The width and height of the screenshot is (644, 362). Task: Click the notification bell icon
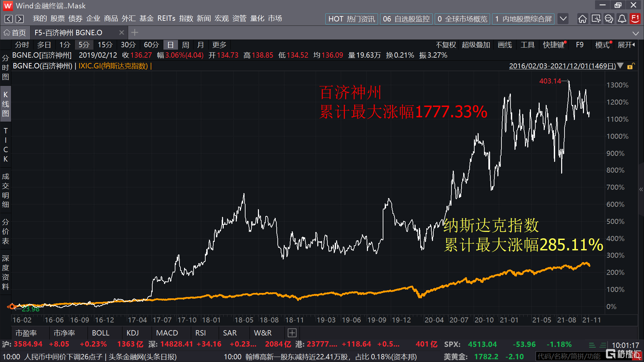coord(622,19)
